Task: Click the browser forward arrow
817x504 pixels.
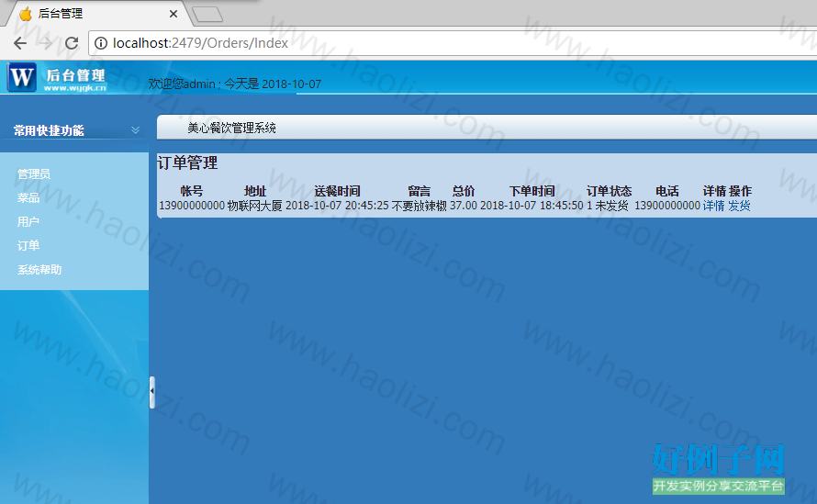Action: click(46, 43)
